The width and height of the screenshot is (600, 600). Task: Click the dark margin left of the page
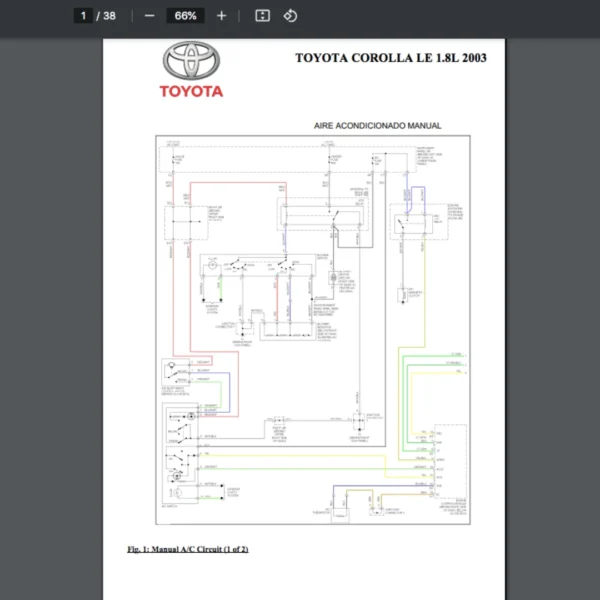click(50, 300)
